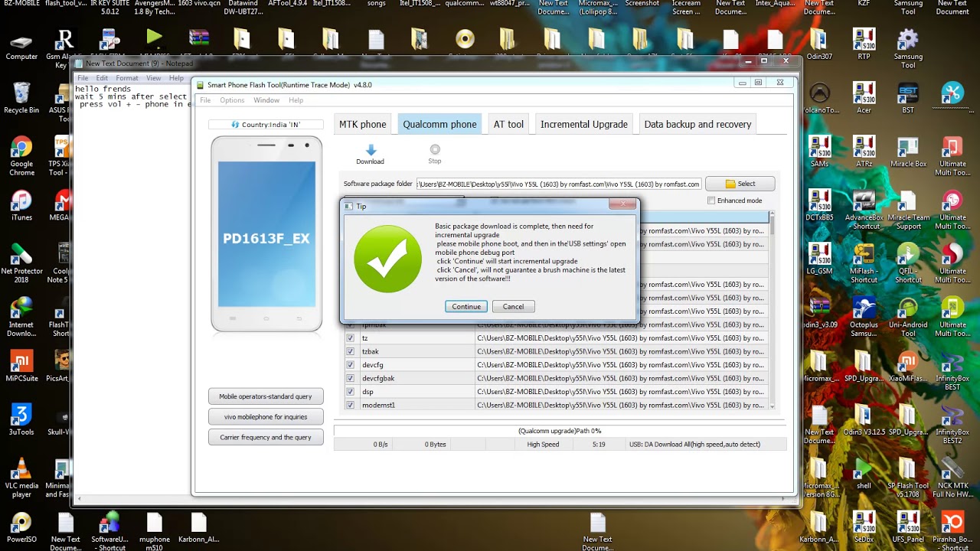
Task: Select the dsp row name cell
Action: tap(416, 392)
